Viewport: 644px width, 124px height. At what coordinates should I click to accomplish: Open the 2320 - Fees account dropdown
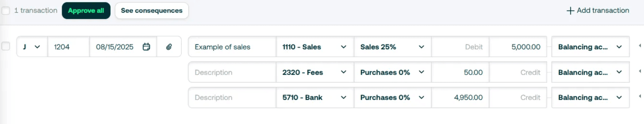point(314,72)
